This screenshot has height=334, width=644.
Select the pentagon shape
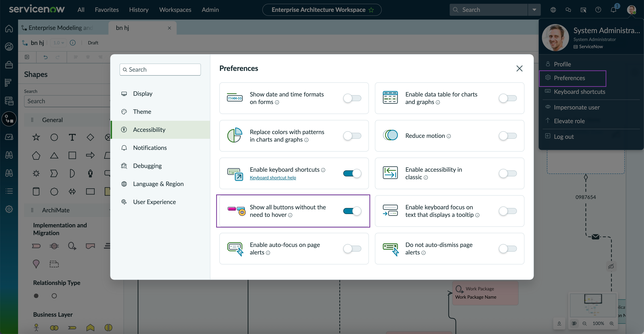click(36, 155)
